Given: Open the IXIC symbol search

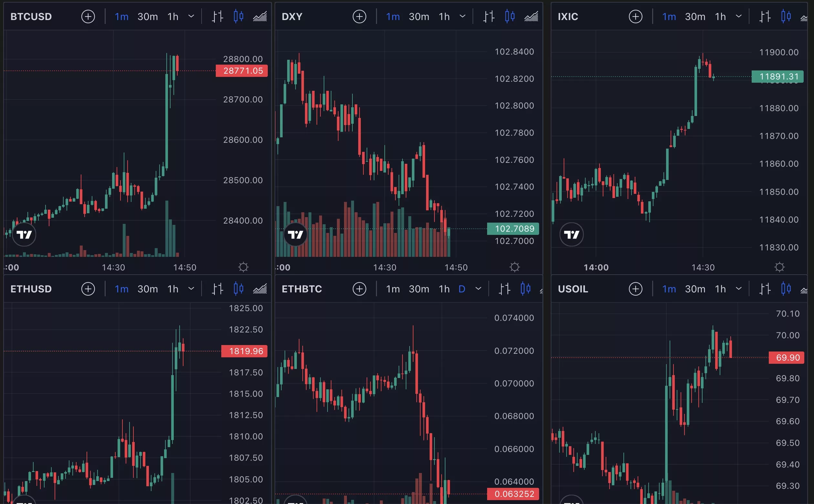Looking at the screenshot, I should 568,17.
